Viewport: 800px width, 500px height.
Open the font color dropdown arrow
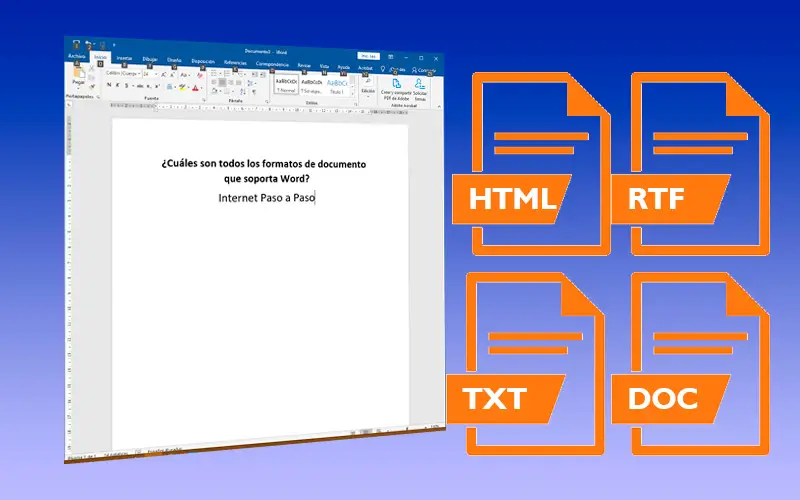(x=202, y=88)
